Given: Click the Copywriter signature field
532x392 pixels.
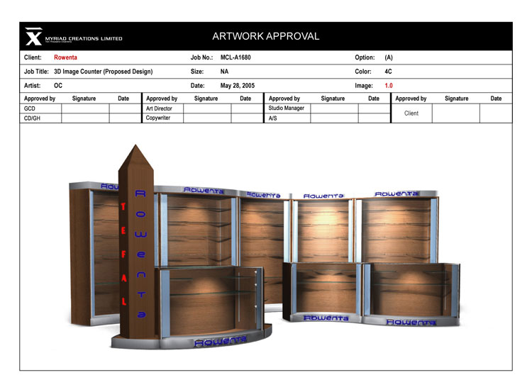Looking at the screenshot, I should click(x=207, y=118).
